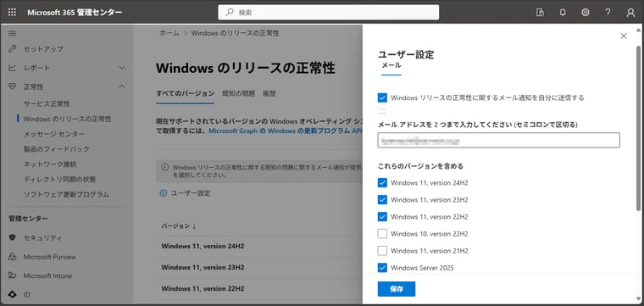This screenshot has width=644, height=306.
Task: Click the info icon in notification banner
Action: (164, 167)
